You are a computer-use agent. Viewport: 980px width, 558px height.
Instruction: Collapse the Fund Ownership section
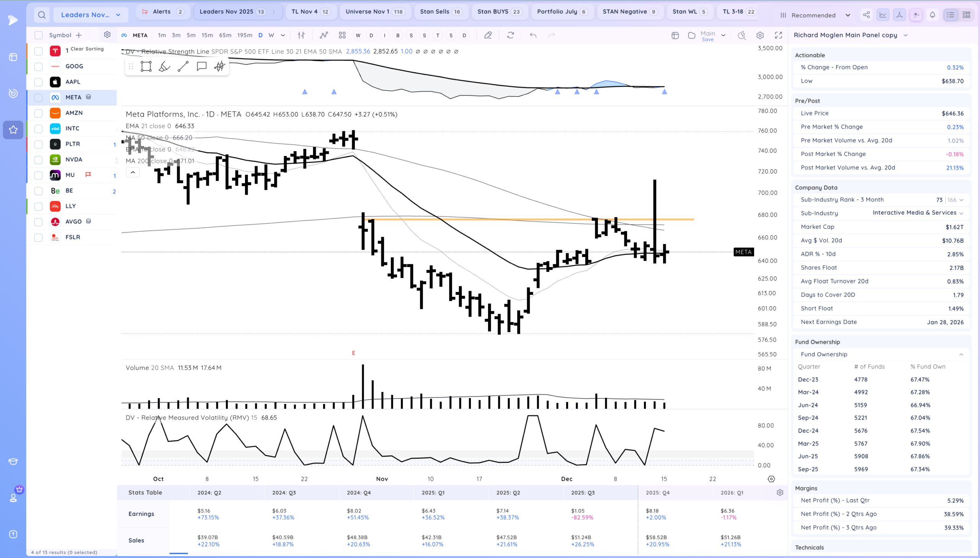[x=961, y=355]
